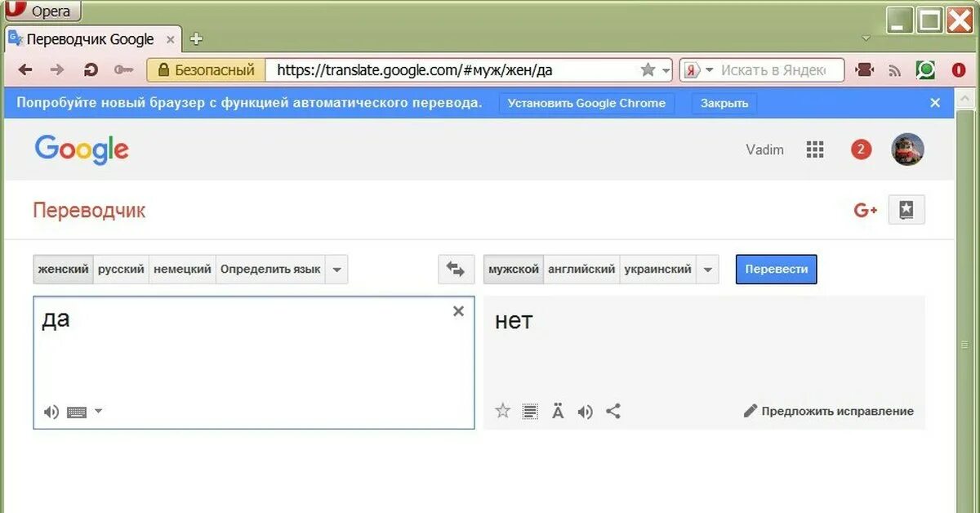Viewport: 980px width, 513px height.
Task: Click the green circular extension icon
Action: click(x=926, y=70)
